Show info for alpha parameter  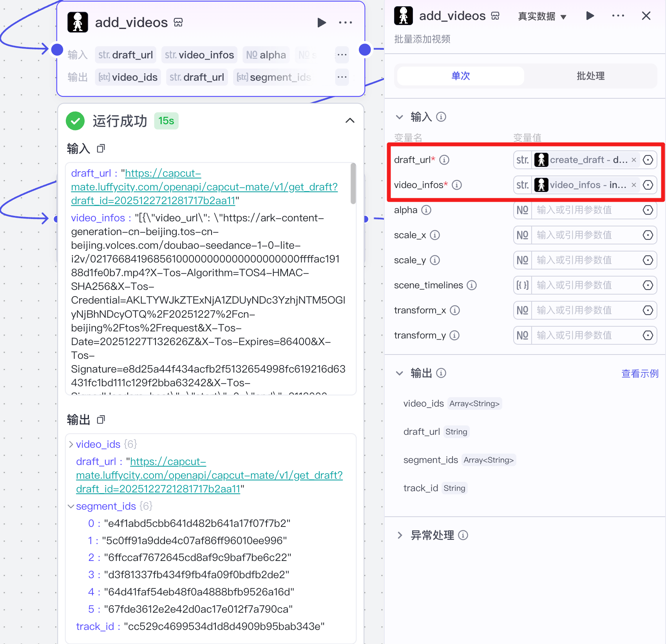pos(426,210)
